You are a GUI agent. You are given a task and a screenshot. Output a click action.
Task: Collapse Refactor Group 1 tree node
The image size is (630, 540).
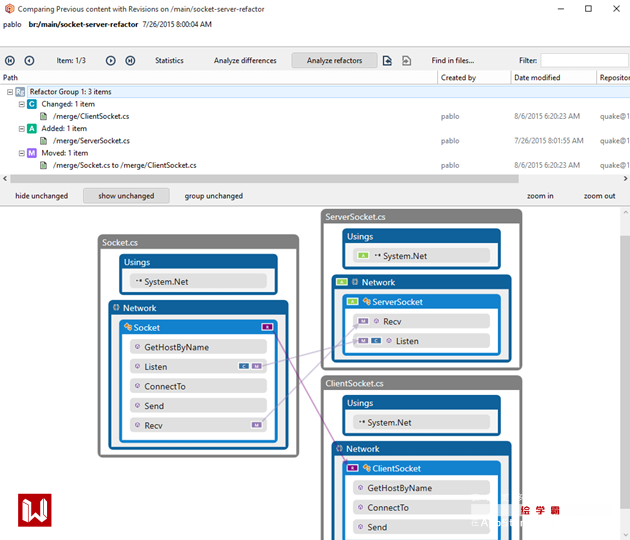coord(10,92)
